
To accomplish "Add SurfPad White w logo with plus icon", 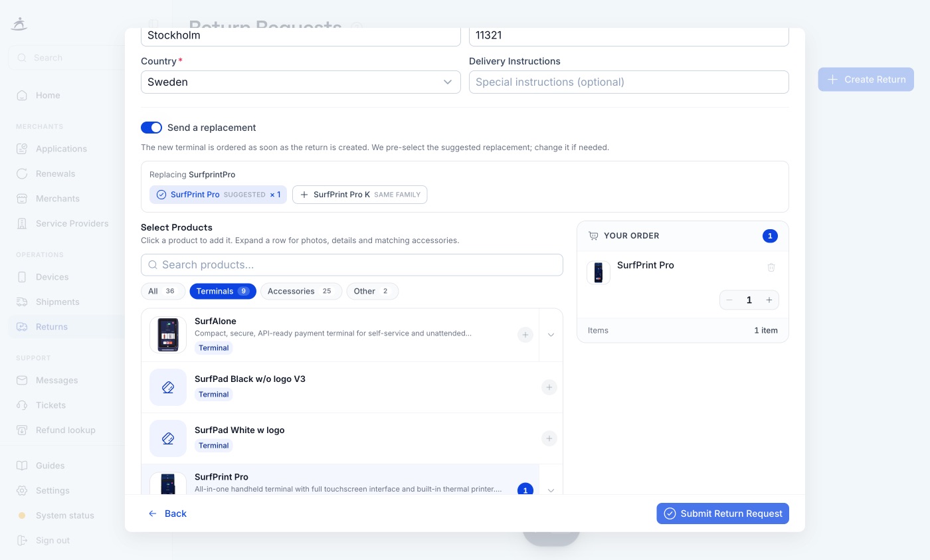I will pyautogui.click(x=549, y=438).
